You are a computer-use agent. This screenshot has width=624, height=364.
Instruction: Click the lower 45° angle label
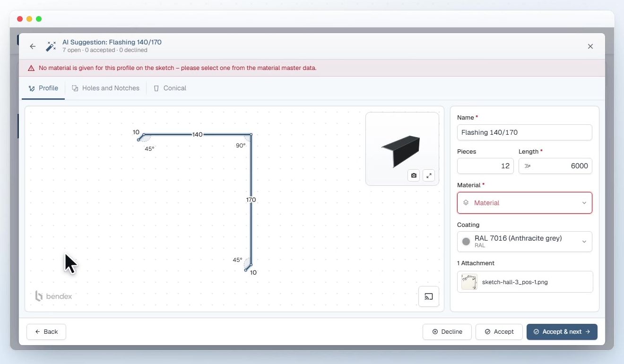(x=237, y=260)
